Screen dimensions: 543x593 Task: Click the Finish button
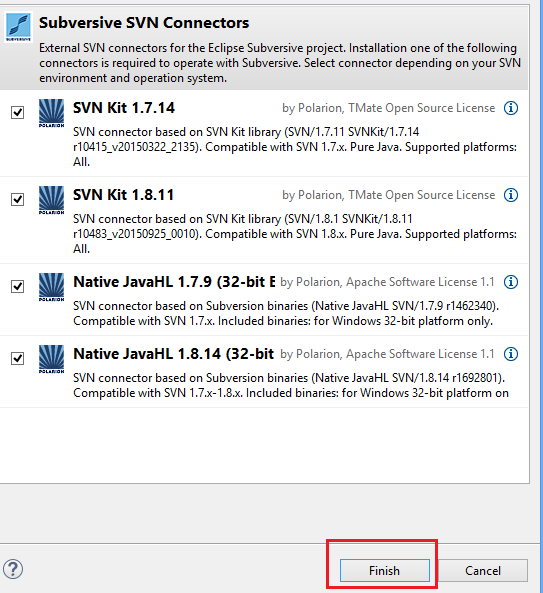pyautogui.click(x=385, y=570)
